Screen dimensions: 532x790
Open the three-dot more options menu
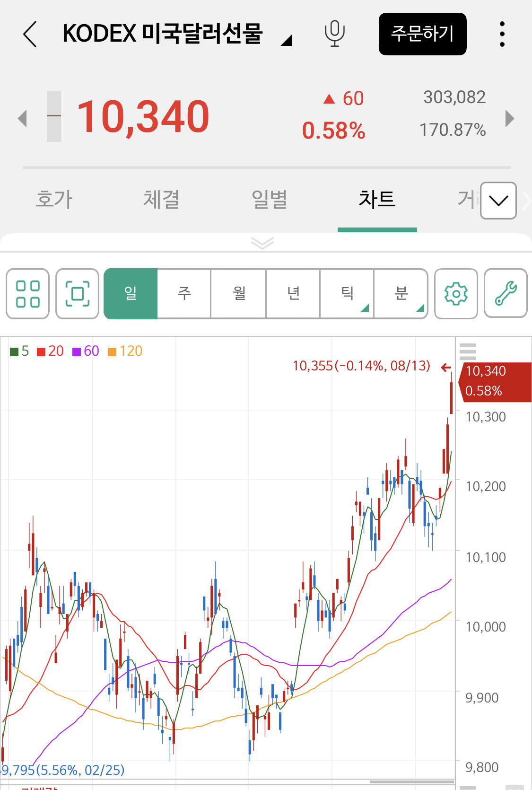502,34
